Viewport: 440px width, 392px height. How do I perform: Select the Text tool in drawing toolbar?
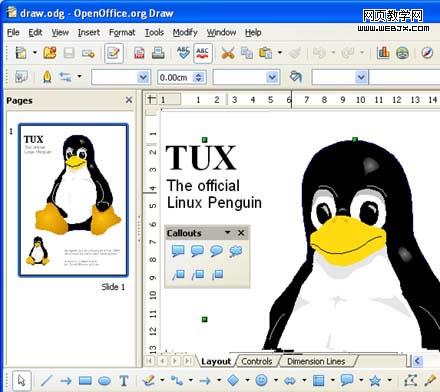point(124,380)
